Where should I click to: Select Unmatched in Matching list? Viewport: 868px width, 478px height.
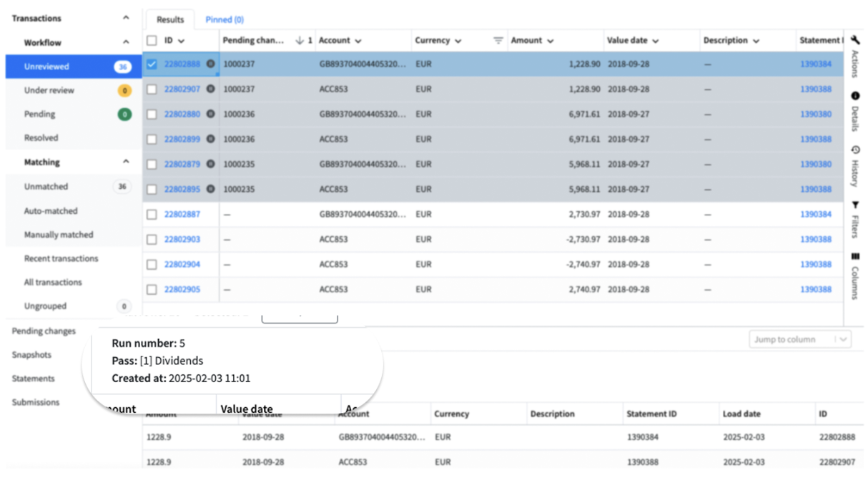pos(74,186)
